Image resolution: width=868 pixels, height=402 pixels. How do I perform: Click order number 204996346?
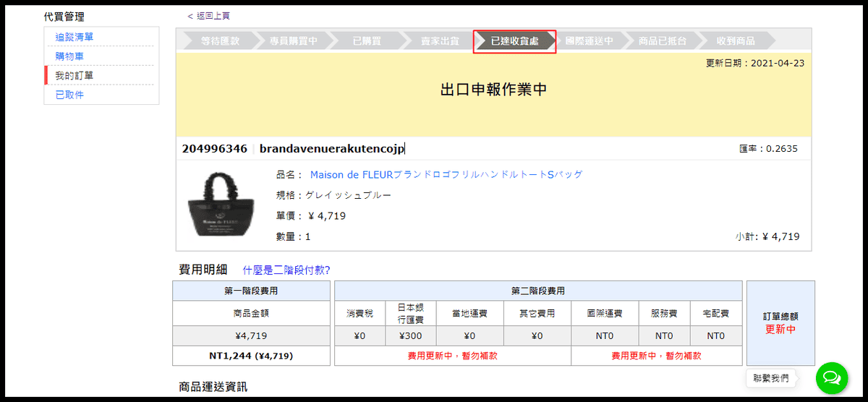click(x=214, y=148)
